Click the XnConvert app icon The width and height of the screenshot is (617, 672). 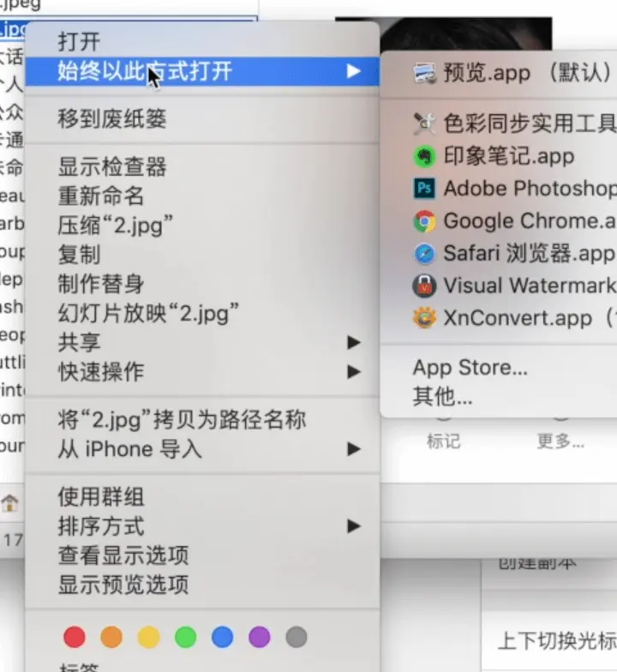[x=425, y=318]
